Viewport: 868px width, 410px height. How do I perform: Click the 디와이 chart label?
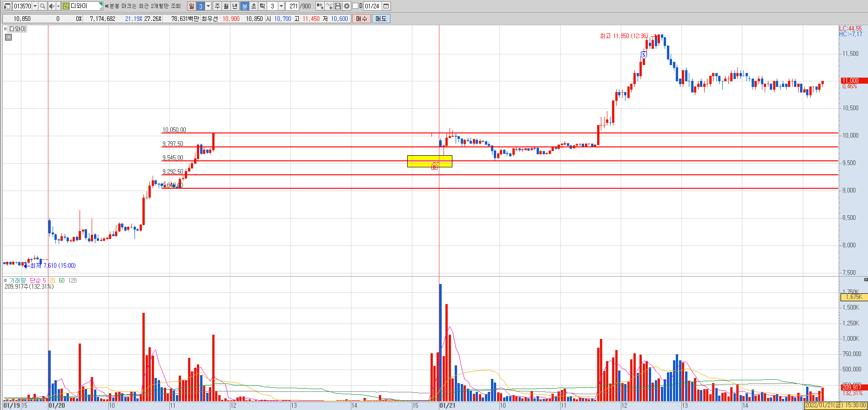point(18,29)
